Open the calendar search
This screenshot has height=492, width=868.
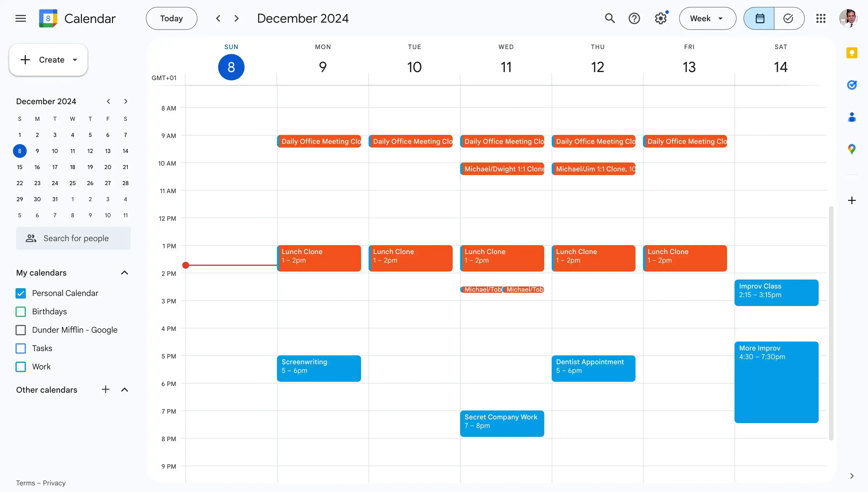coord(610,18)
